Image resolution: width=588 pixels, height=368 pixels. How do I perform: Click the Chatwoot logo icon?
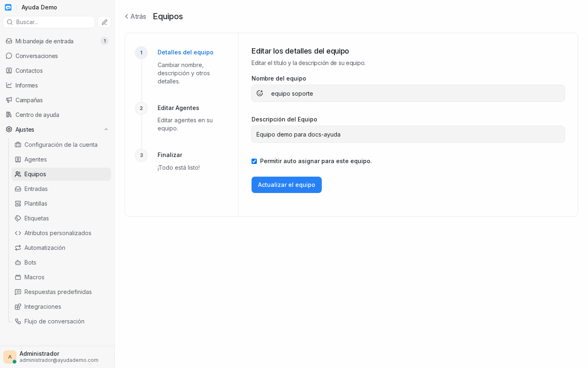click(x=8, y=7)
